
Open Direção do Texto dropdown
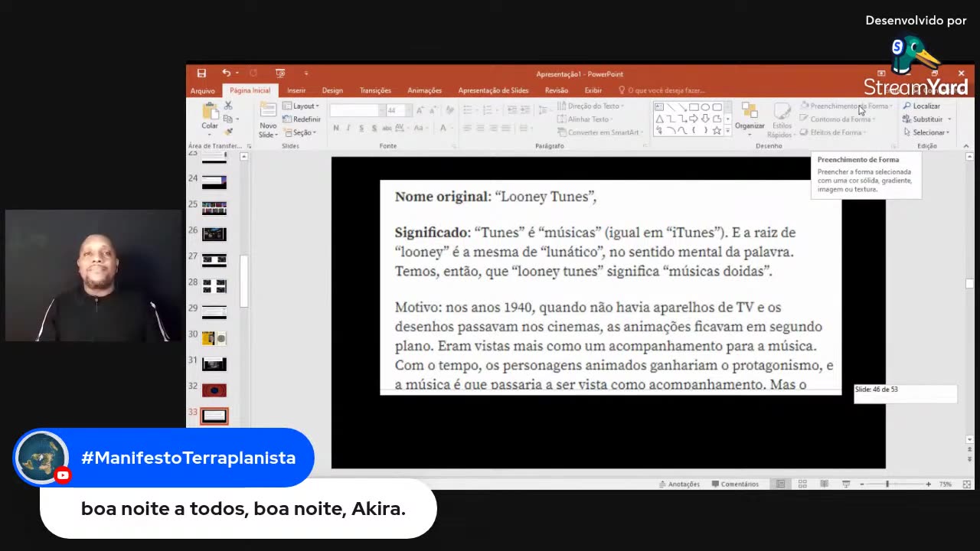pos(590,106)
